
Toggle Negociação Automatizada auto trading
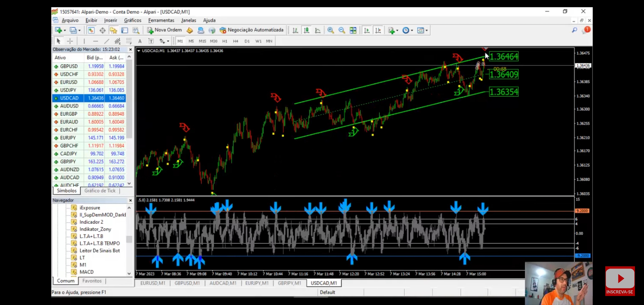[x=251, y=30]
